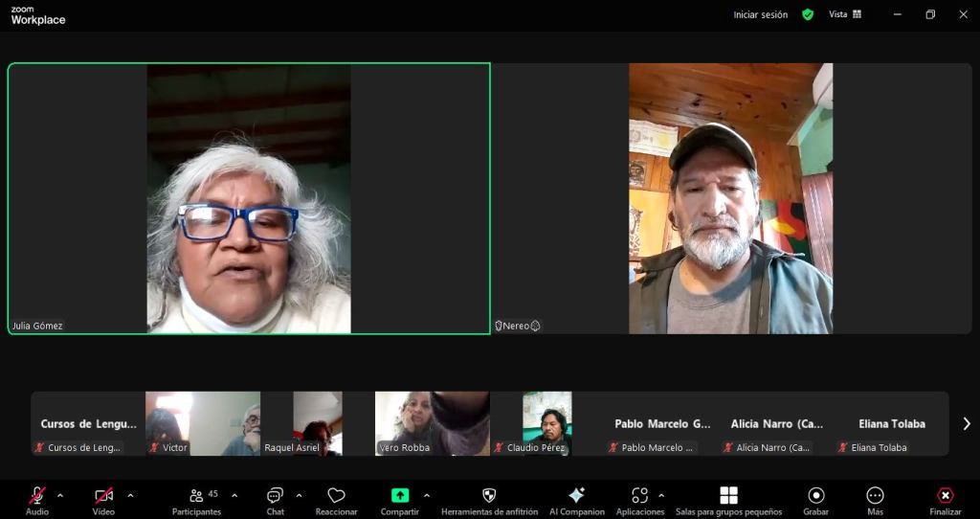
Task: Open the Participantes panel
Action: pyautogui.click(x=196, y=496)
